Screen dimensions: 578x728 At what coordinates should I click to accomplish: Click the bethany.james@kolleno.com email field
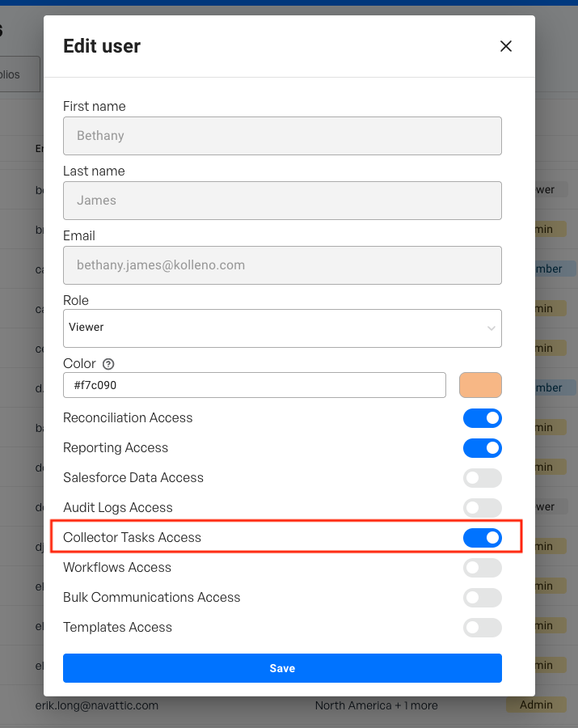[x=282, y=265]
